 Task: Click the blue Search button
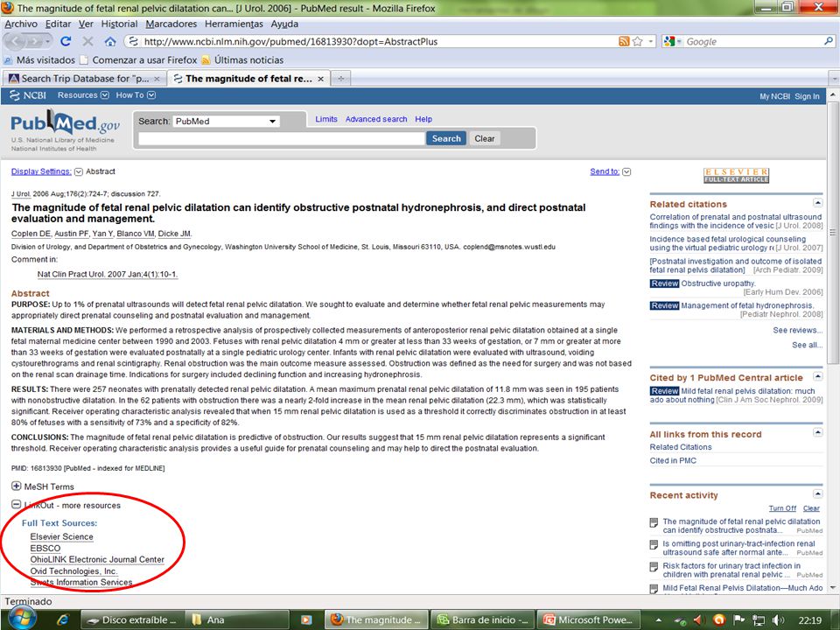coord(446,138)
